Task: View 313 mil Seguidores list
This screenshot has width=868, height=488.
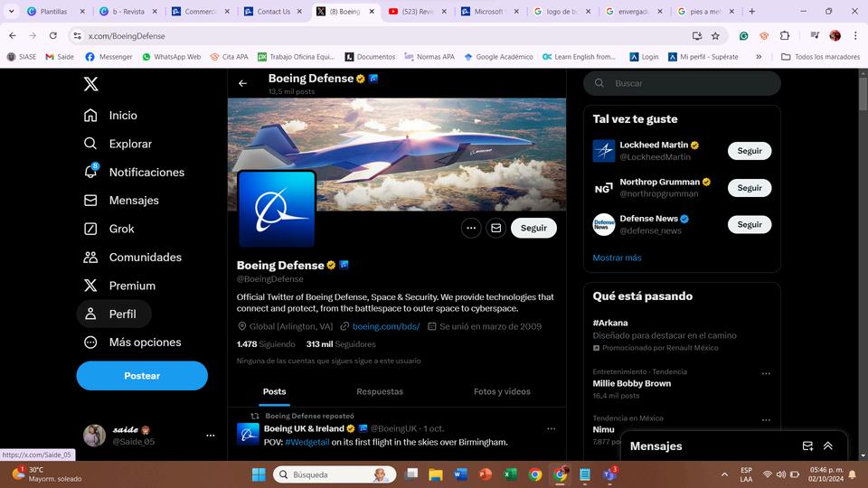Action: coord(341,344)
